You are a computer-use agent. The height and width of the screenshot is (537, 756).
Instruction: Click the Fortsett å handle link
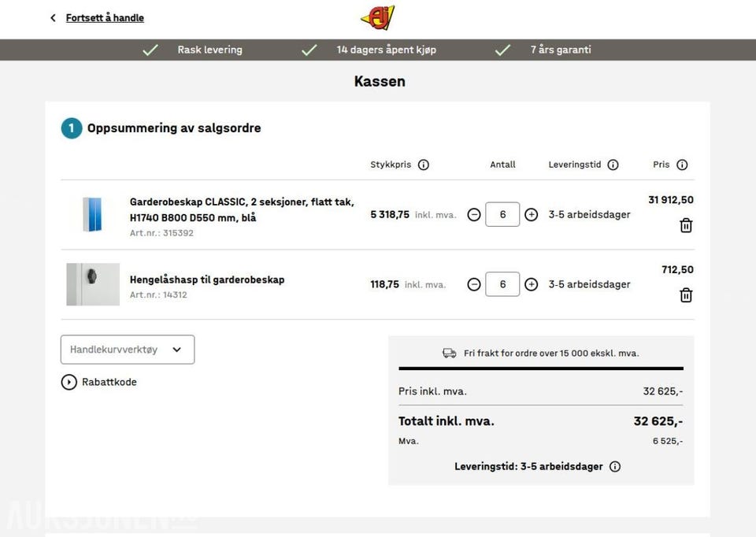[x=105, y=17]
